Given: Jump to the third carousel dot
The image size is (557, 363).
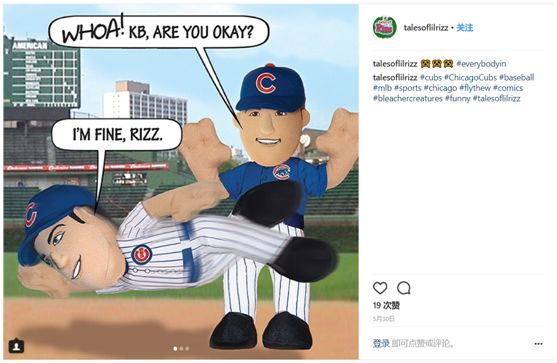Looking at the screenshot, I should click(188, 349).
